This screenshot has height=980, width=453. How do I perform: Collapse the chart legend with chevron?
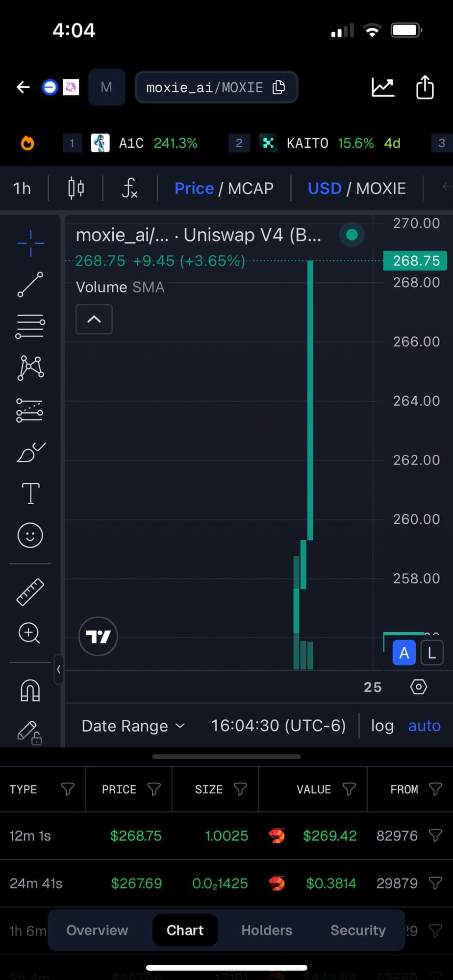coord(94,319)
